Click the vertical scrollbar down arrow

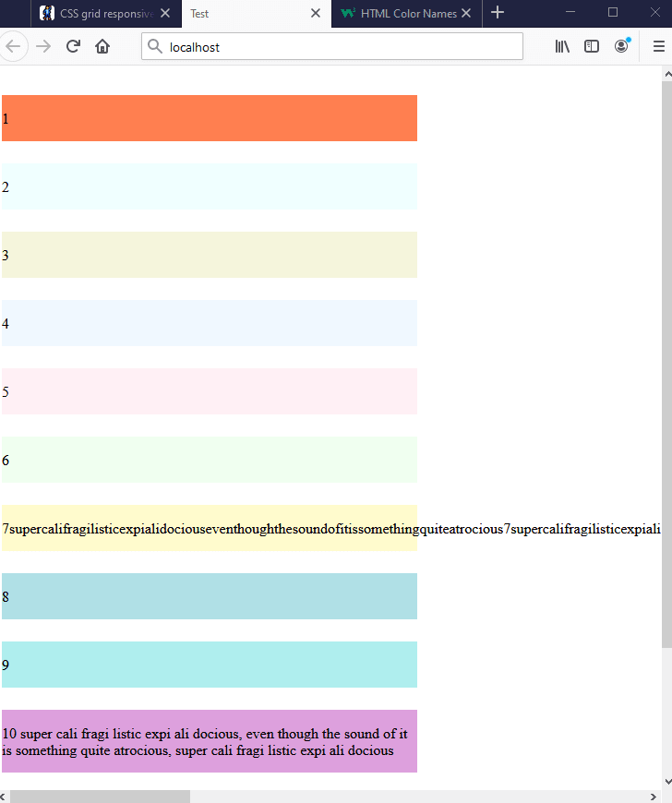click(667, 782)
